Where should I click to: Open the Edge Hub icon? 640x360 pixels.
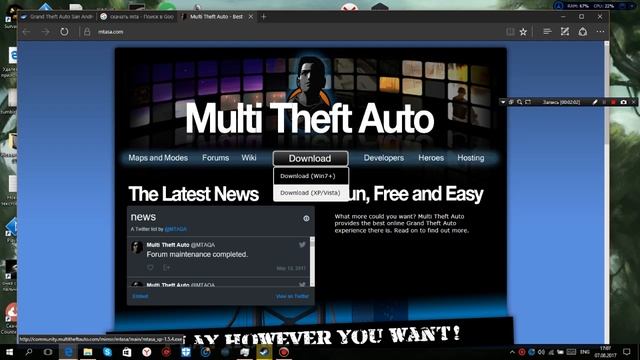tap(547, 32)
